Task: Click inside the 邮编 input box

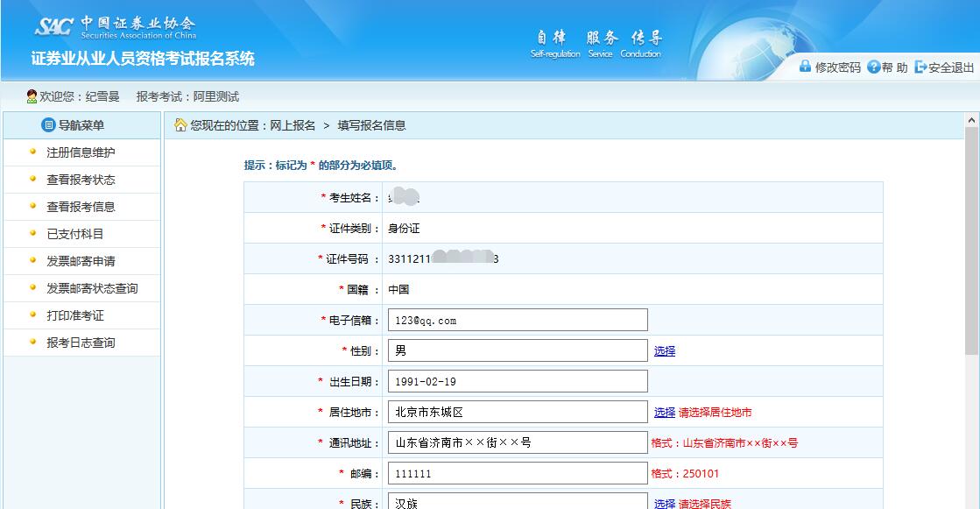Action: point(517,473)
